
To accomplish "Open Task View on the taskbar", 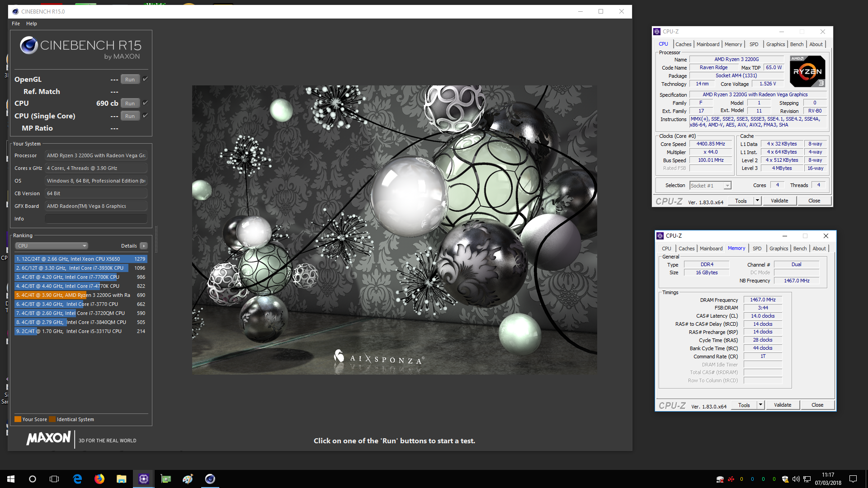I will pyautogui.click(x=54, y=479).
